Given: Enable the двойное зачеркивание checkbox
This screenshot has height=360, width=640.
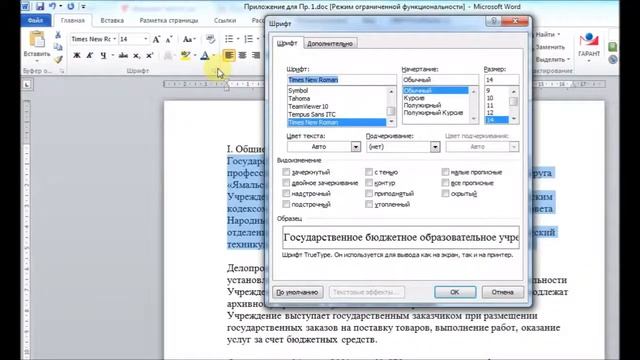Looking at the screenshot, I should tap(286, 182).
